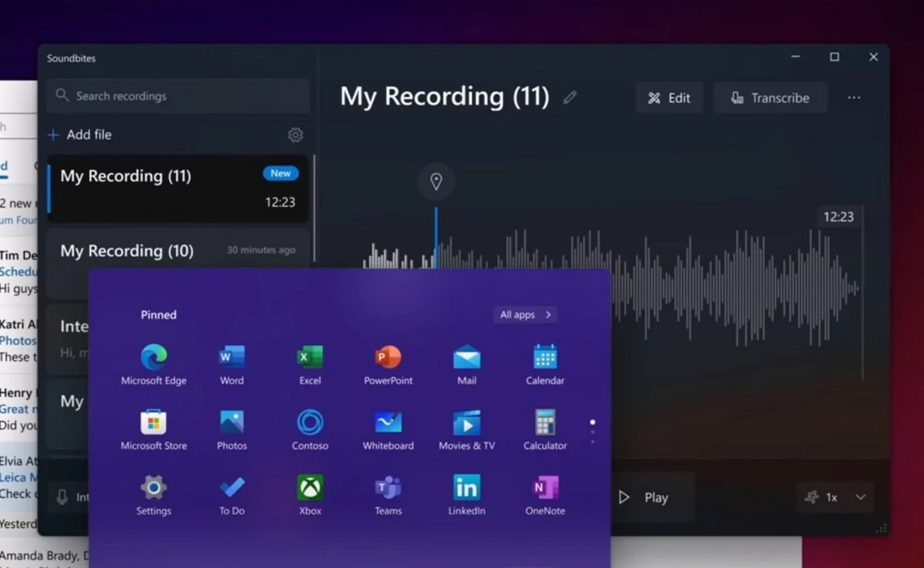Expand All apps in the Start menu
Image resolution: width=924 pixels, height=568 pixels.
[x=524, y=314]
